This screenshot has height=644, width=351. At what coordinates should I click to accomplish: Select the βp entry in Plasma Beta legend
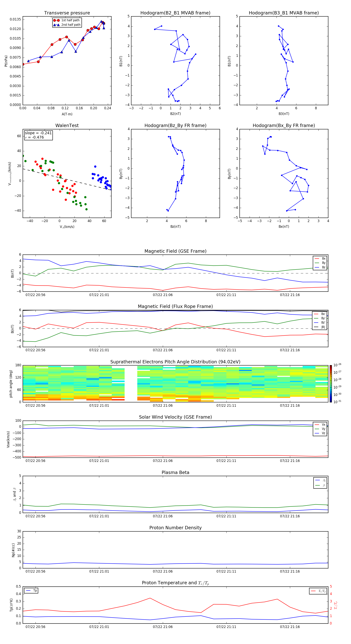(320, 480)
